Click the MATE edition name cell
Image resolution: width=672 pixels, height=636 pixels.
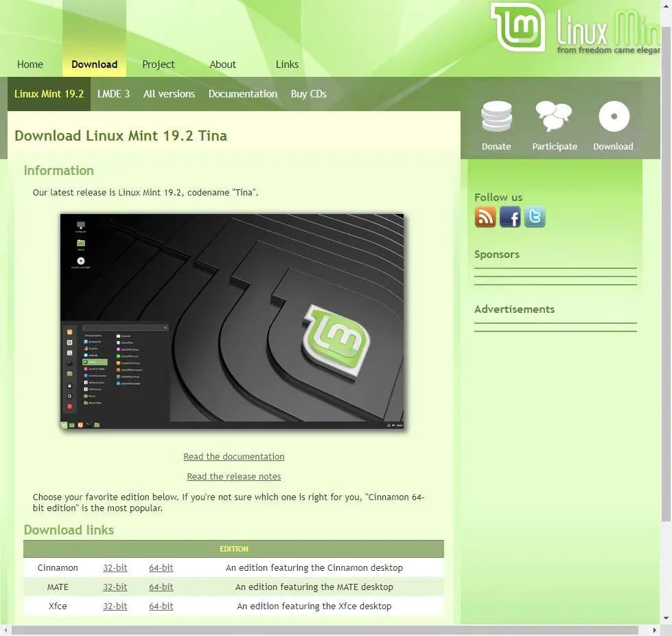coord(58,587)
